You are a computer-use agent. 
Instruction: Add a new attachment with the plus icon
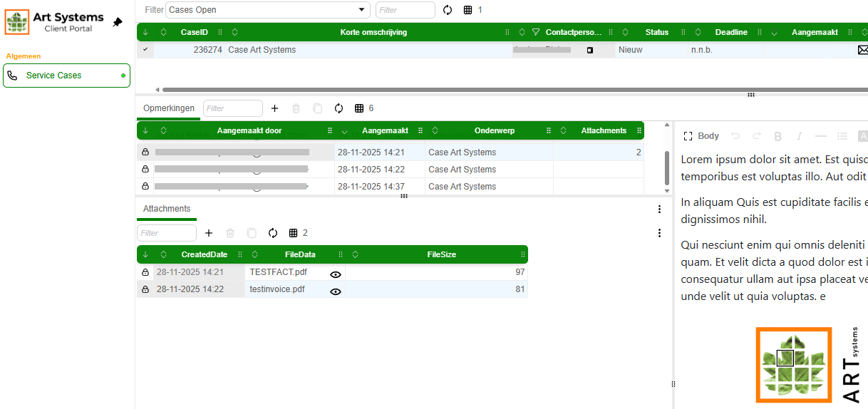tap(209, 233)
